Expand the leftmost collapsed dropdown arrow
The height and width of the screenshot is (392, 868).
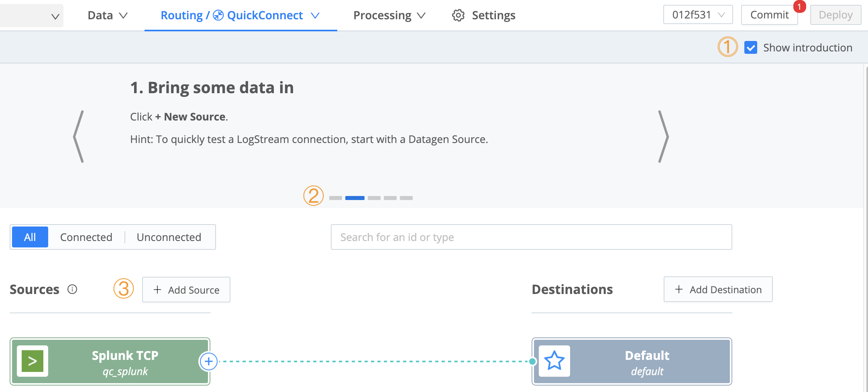55,16
